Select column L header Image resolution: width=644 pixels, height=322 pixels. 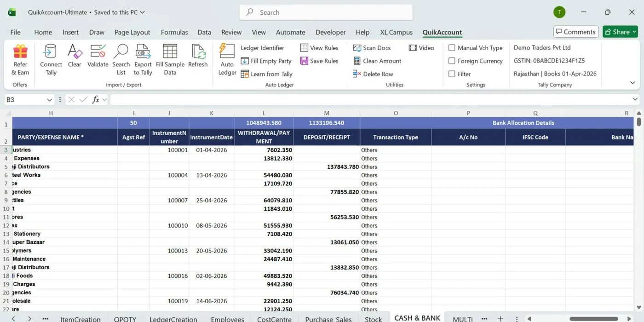(264, 113)
